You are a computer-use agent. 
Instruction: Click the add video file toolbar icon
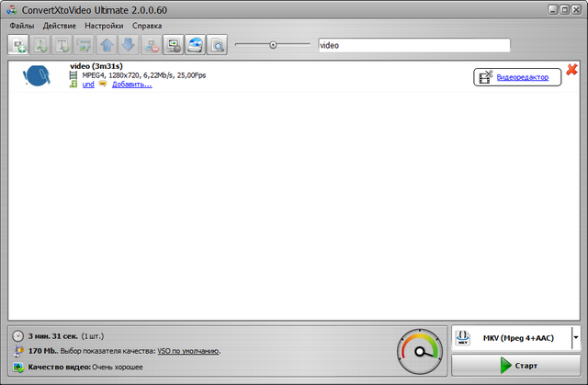(19, 44)
